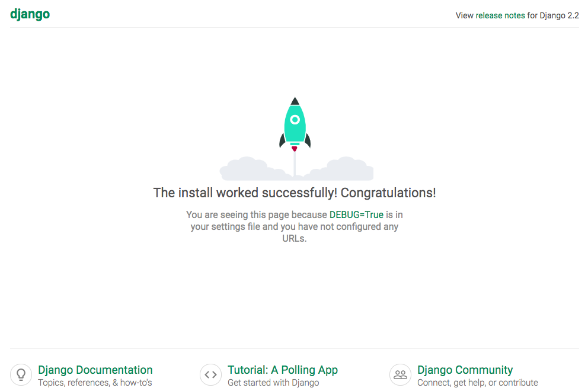Click the lightbulb documentation icon
Screen dimensions: 588x391
21,374
